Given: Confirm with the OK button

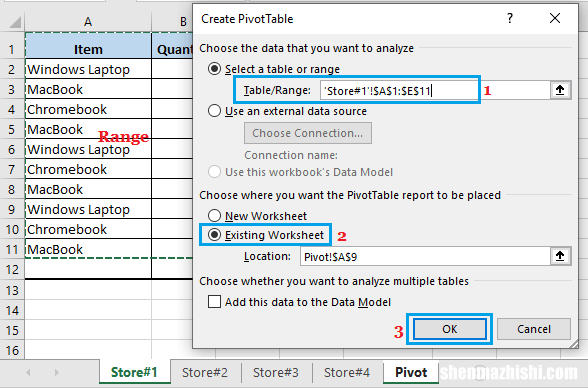Looking at the screenshot, I should 450,329.
